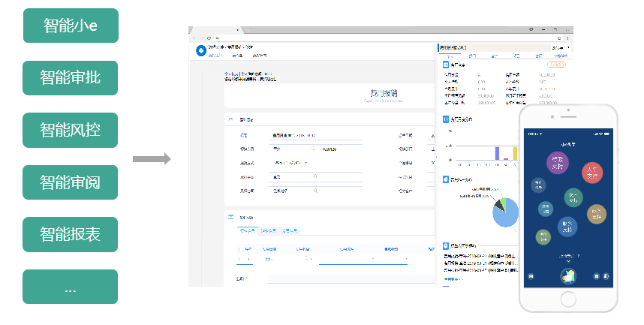Image resolution: width=644 pixels, height=325 pixels.
Task: Click the purple bar in the bar chart
Action: click(497, 153)
